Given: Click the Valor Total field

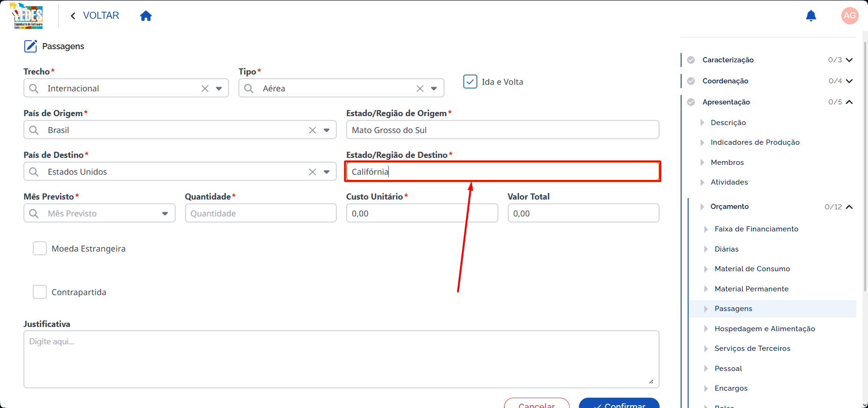Looking at the screenshot, I should coord(584,213).
